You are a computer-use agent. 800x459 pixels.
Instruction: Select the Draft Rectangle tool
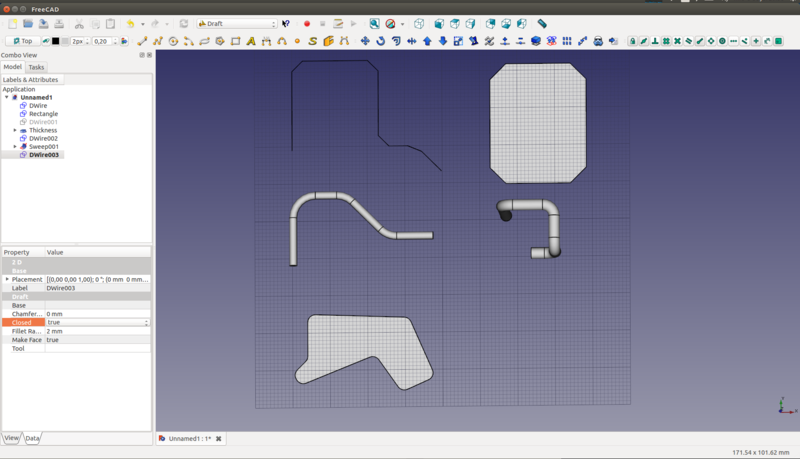click(235, 41)
